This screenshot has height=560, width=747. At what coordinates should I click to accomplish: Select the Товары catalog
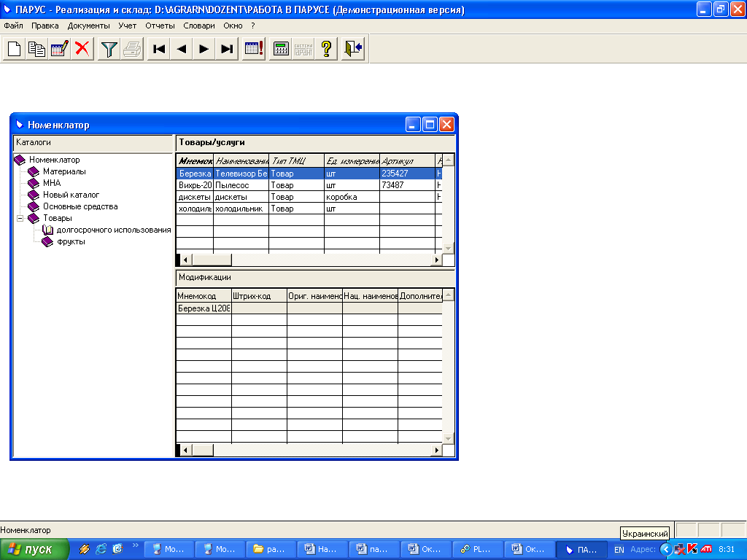pos(58,218)
